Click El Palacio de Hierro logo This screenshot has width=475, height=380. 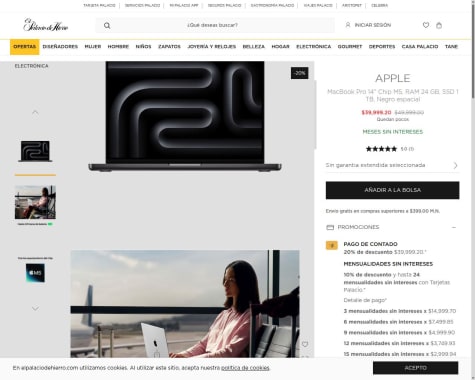(x=46, y=25)
